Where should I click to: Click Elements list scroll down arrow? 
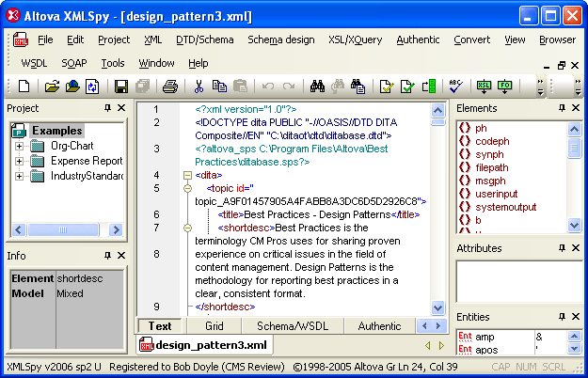point(574,225)
